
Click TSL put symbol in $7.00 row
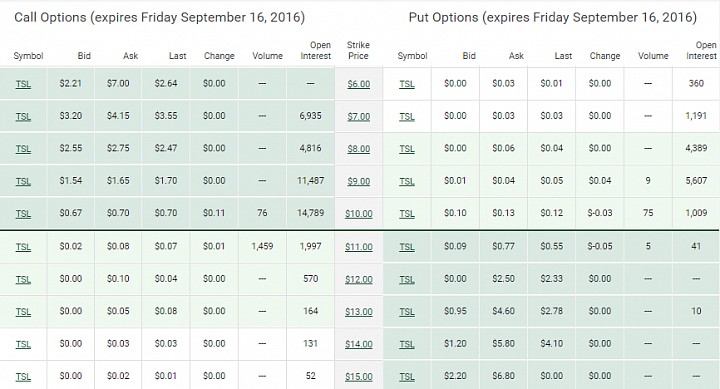click(x=407, y=117)
